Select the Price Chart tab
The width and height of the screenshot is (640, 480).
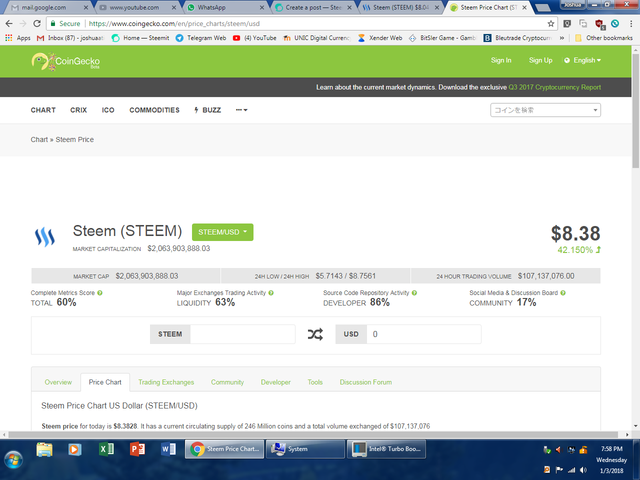click(105, 382)
